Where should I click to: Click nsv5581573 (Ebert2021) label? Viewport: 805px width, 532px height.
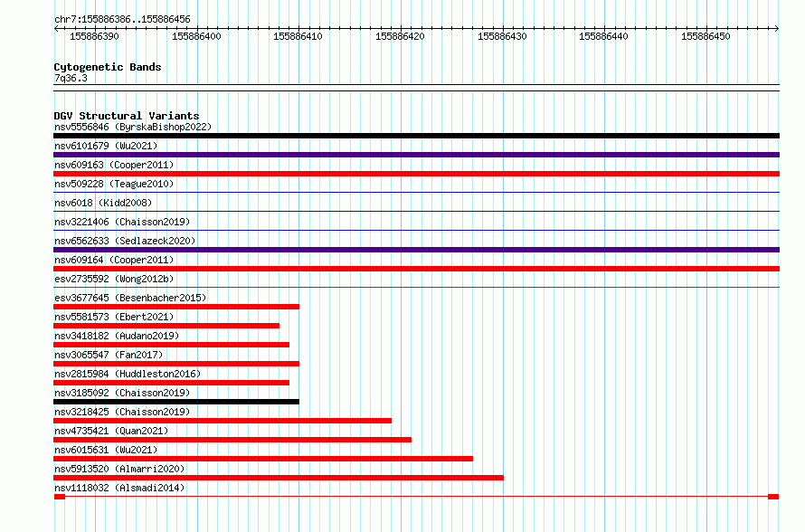114,317
